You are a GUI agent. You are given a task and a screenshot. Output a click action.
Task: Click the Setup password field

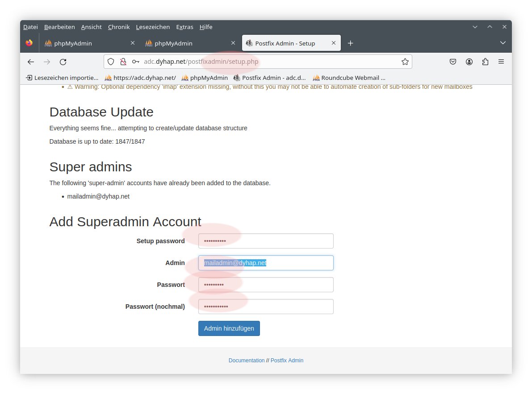pyautogui.click(x=266, y=241)
